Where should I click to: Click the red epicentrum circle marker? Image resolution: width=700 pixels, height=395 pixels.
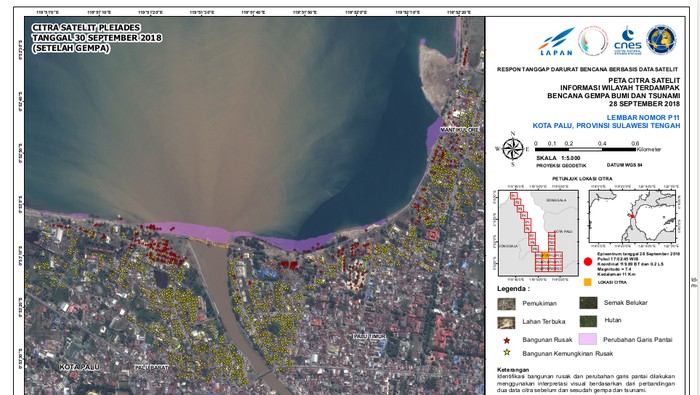coord(588,262)
